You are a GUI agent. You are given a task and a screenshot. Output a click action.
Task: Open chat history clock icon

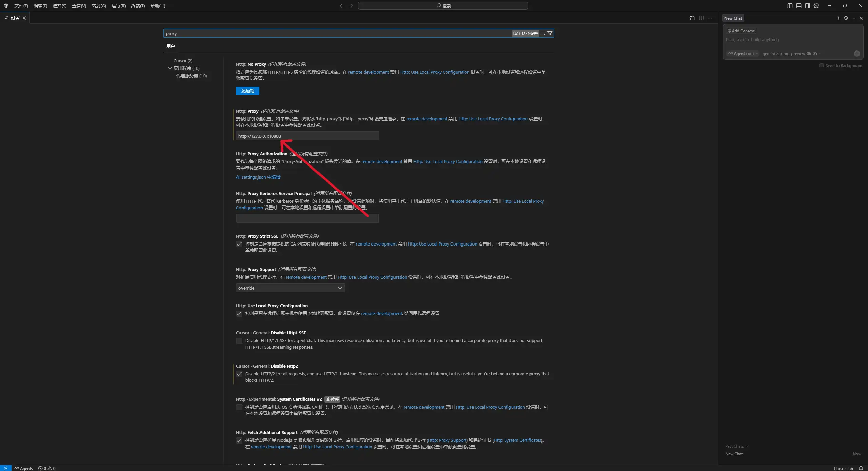[x=846, y=18]
